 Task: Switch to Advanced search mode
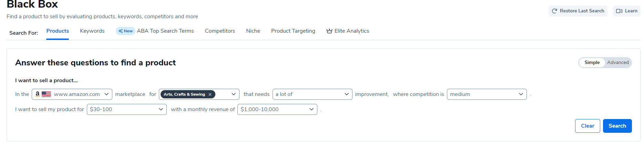coord(618,63)
